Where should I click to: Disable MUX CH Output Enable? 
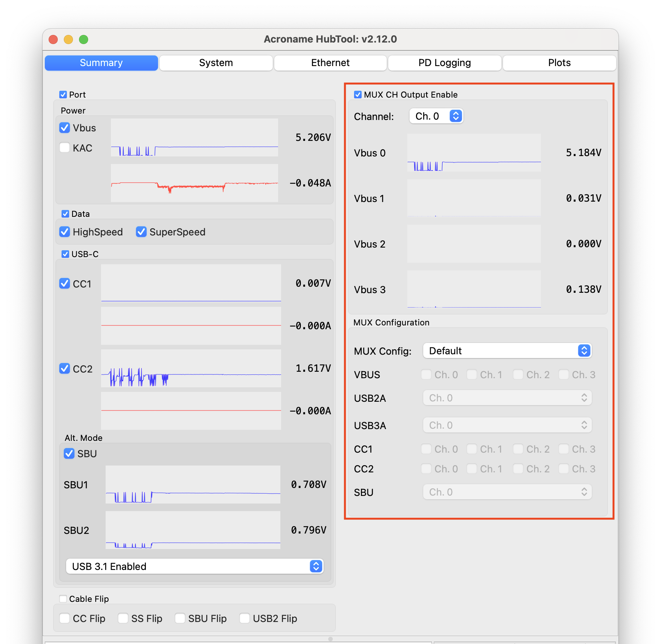(x=357, y=95)
